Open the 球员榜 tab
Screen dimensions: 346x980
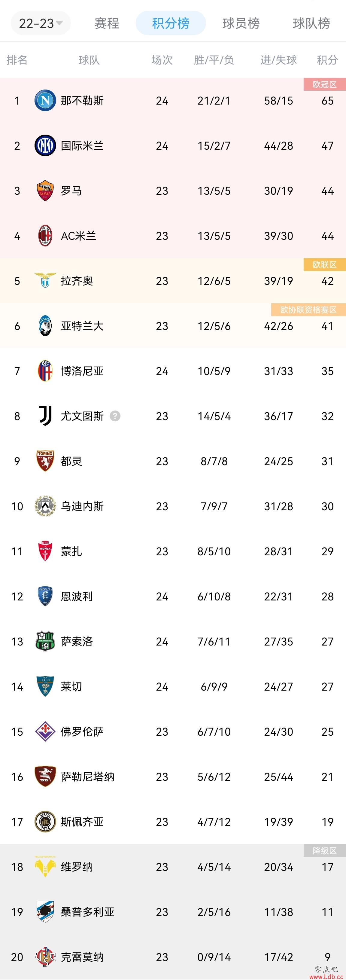(x=241, y=23)
